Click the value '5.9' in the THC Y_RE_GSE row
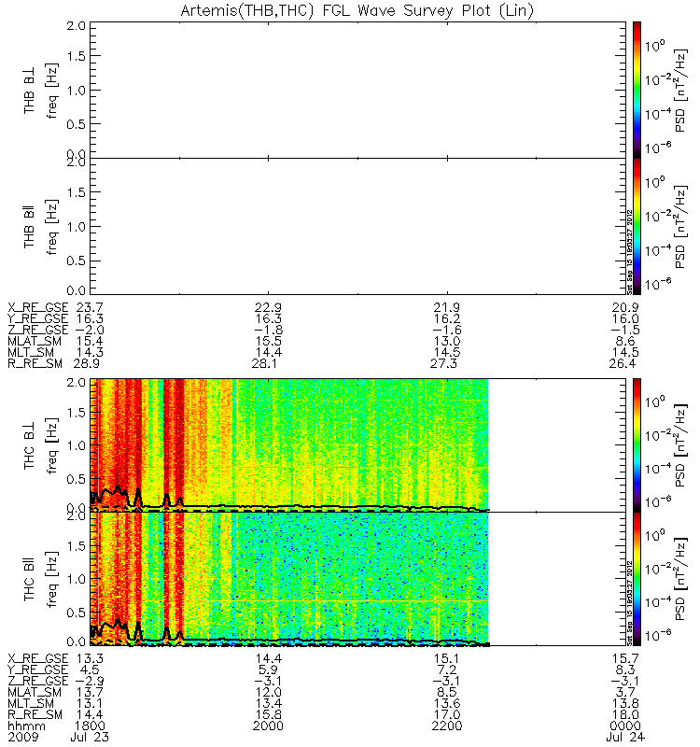The width and height of the screenshot is (700, 747). [269, 669]
